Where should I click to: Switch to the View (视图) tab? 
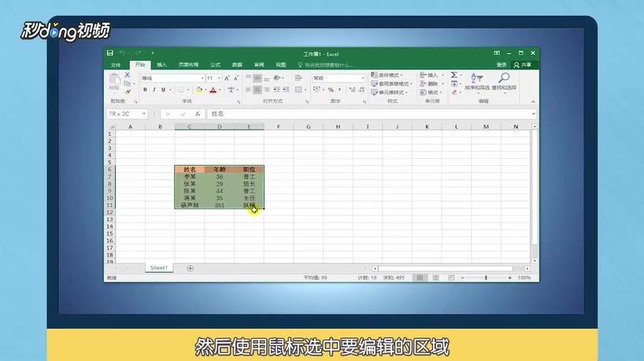click(281, 64)
